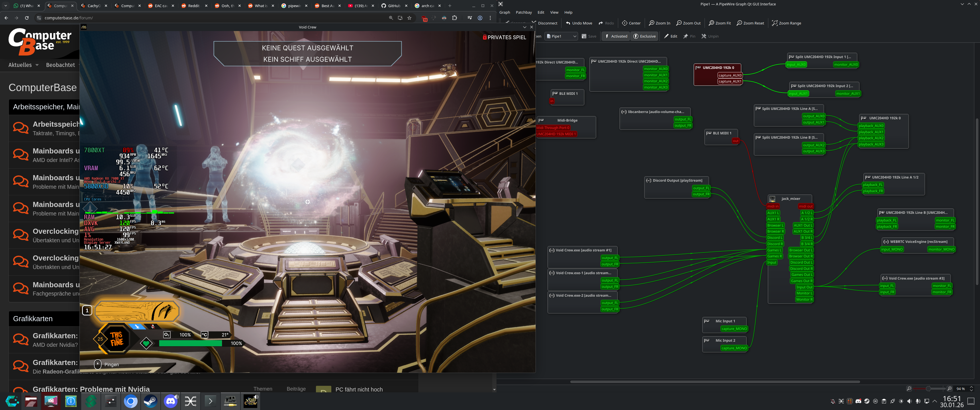
Task: Open the tray clipboard icon
Action: [884, 401]
